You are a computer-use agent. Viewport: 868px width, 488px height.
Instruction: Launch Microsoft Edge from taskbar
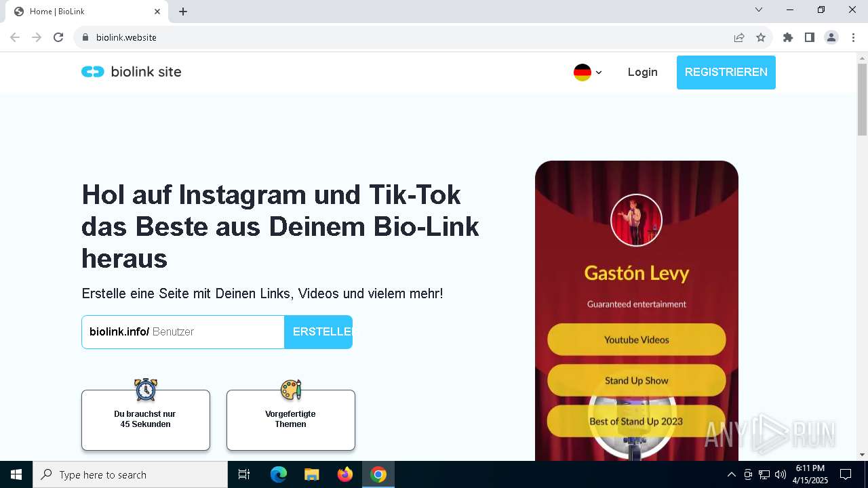[x=279, y=474]
